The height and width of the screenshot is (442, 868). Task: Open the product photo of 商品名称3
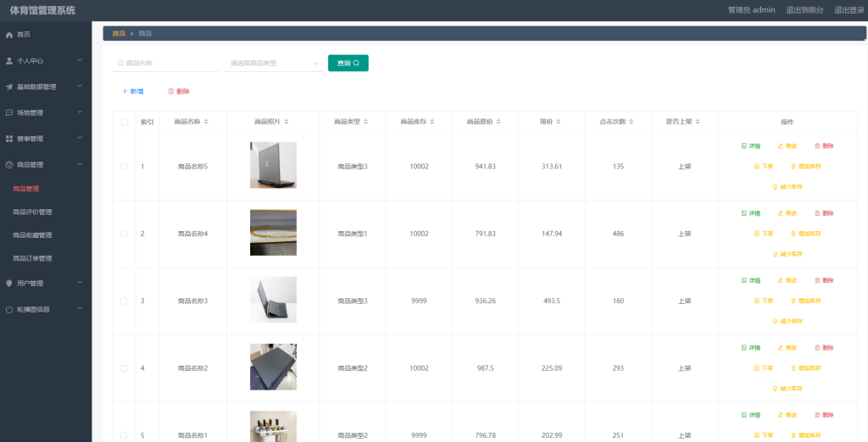coord(273,300)
